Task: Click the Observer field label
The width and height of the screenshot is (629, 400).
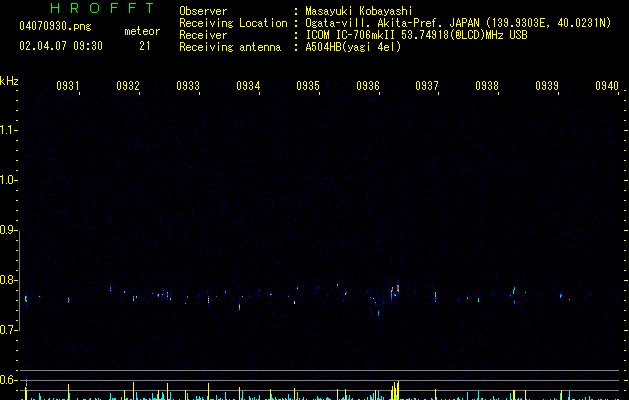Action: pyautogui.click(x=203, y=11)
